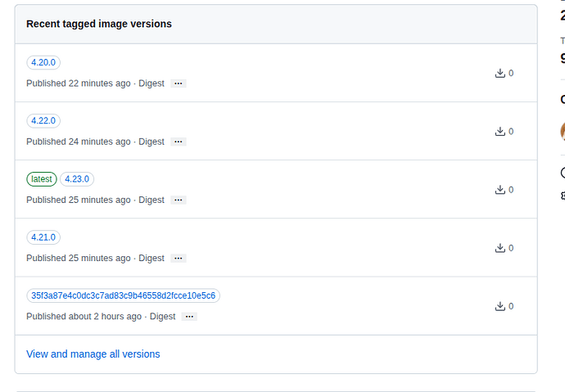
Task: Open the 4.21.0 version tag
Action: click(43, 237)
